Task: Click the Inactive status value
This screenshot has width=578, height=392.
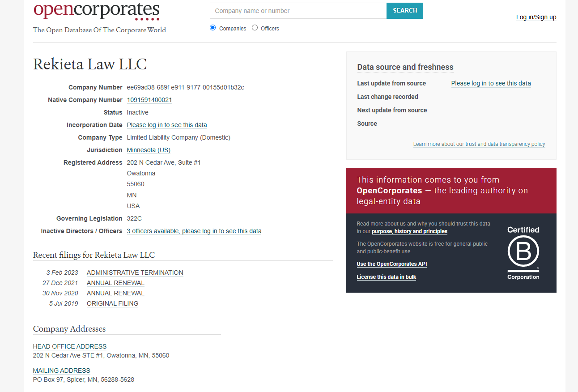Action: pos(137,112)
